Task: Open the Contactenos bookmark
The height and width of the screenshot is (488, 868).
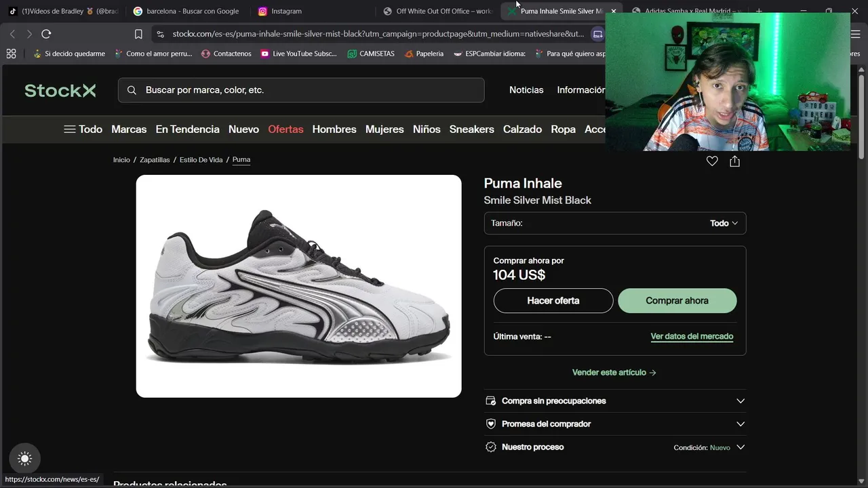Action: click(226, 54)
